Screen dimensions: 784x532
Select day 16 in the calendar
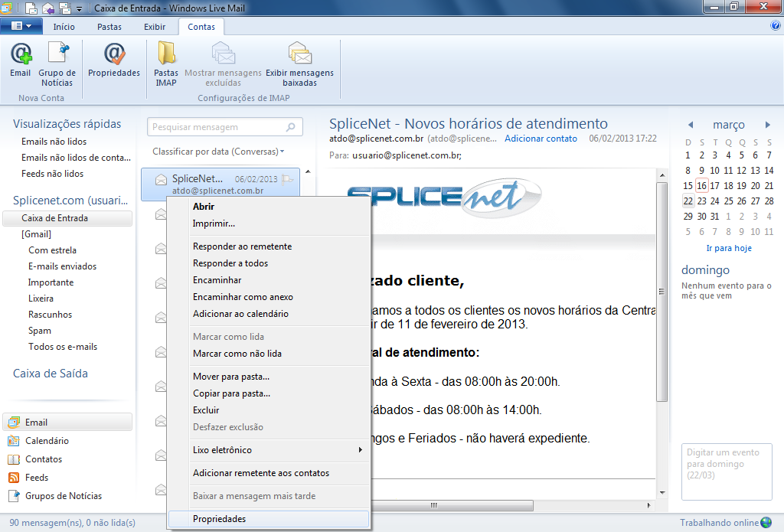click(x=701, y=185)
